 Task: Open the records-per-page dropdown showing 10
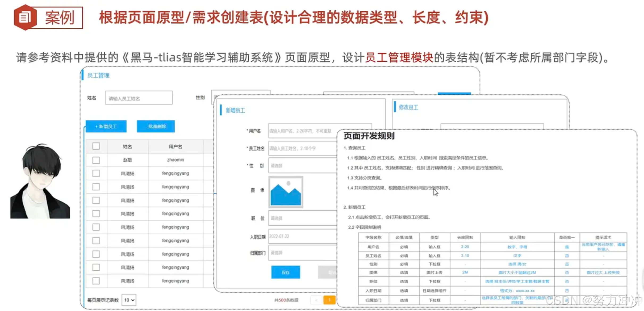(x=129, y=300)
